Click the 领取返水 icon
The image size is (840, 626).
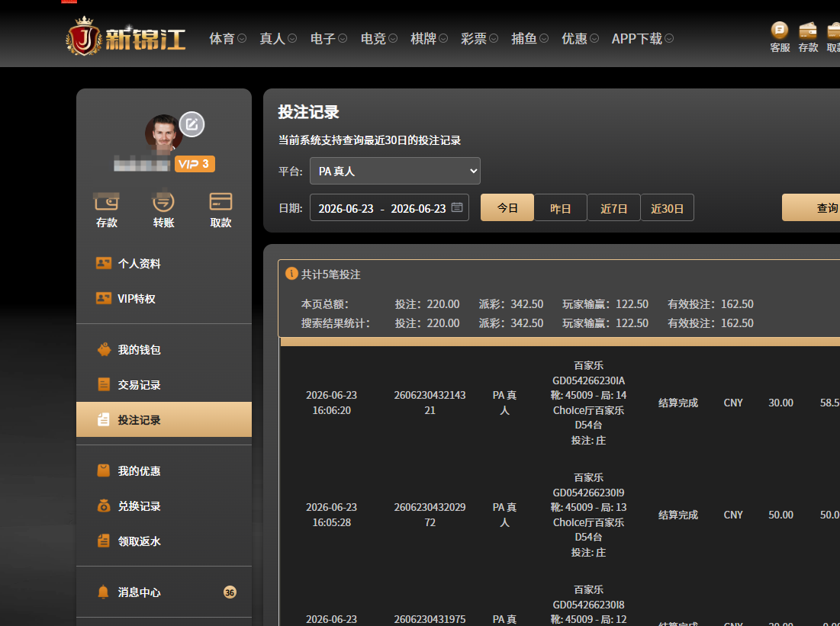pos(104,541)
